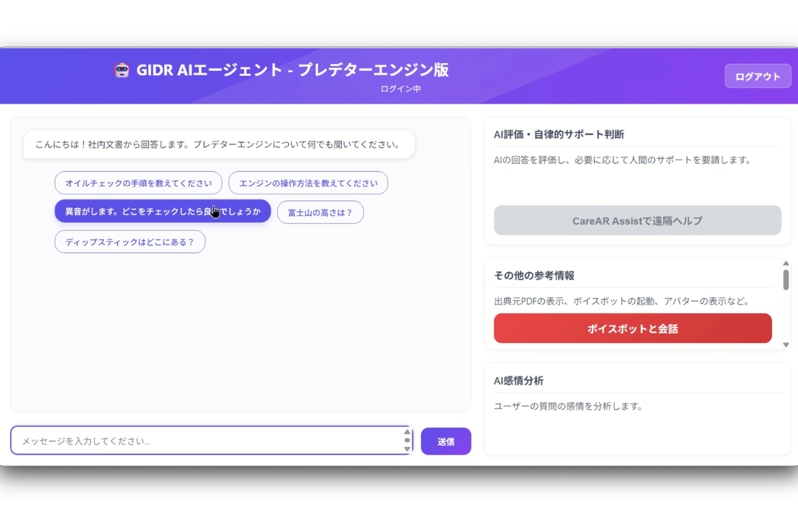Click the down arrow in the message box
The width and height of the screenshot is (798, 532).
(x=407, y=449)
